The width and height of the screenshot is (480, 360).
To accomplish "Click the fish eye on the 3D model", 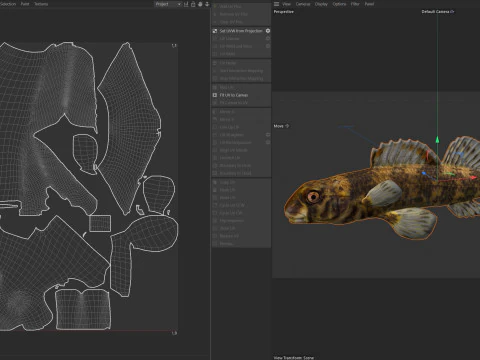I will coord(313,197).
